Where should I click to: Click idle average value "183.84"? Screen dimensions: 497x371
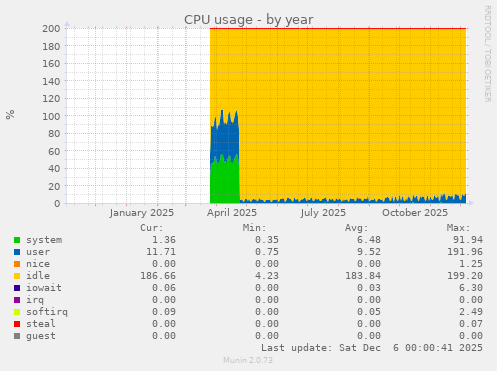[363, 276]
